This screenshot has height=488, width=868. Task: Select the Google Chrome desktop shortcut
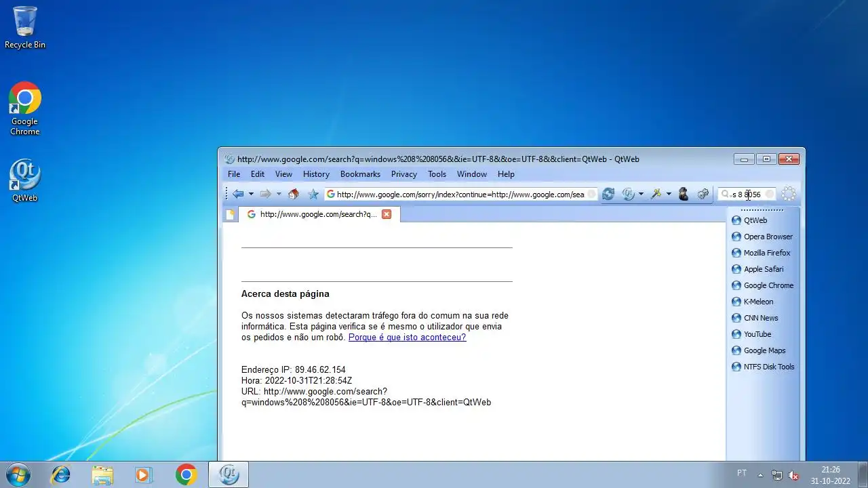[x=25, y=109]
